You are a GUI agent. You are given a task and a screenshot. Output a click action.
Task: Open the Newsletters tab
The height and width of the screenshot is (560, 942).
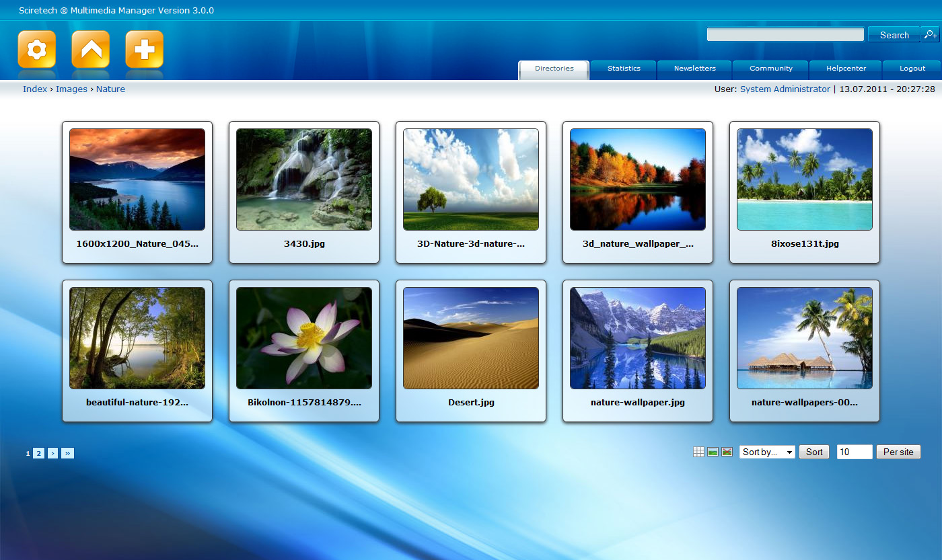point(694,69)
